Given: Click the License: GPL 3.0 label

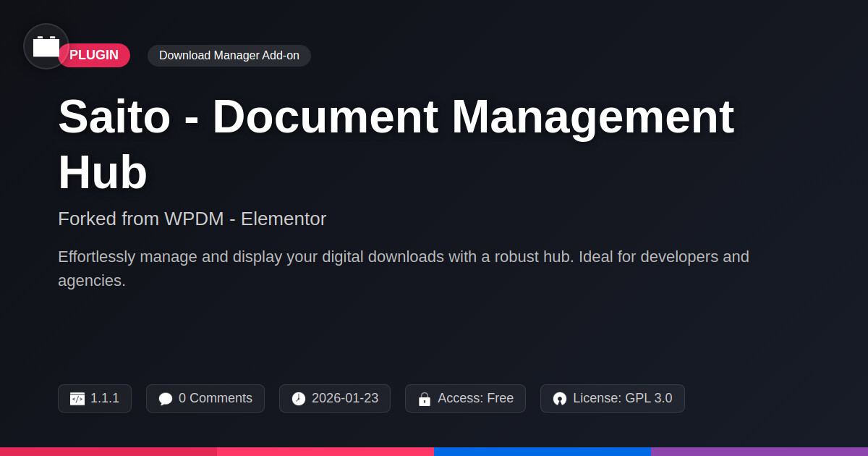Looking at the screenshot, I should coord(622,398).
